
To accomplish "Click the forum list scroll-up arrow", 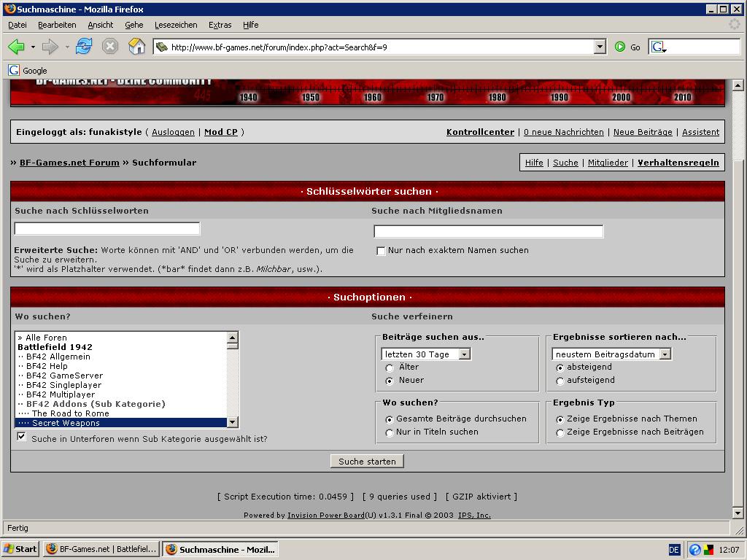I will click(233, 337).
